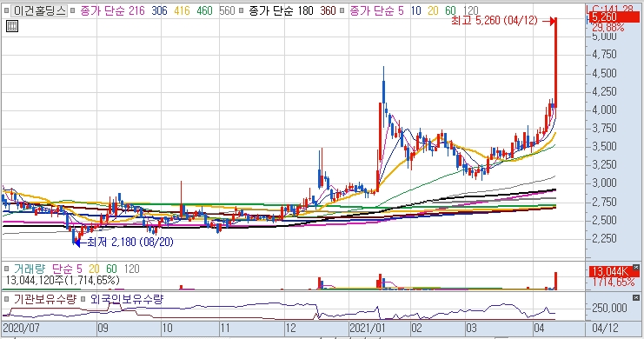Viewport: 644px width, 339px height.
Task: Toggle the marker before 기관보유수량
Action: pyautogui.click(x=7, y=299)
